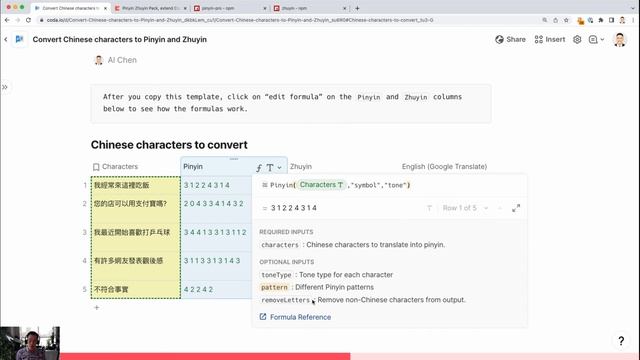This screenshot has height=360, width=640.
Task: Reload the page
Action: (28, 20)
